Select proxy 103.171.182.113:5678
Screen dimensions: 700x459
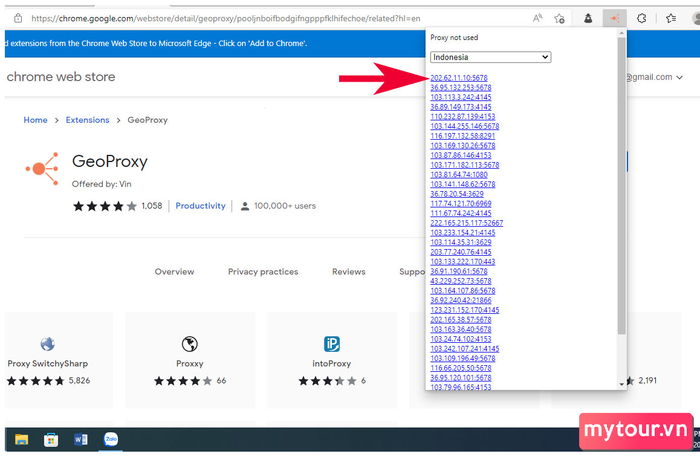pos(465,165)
